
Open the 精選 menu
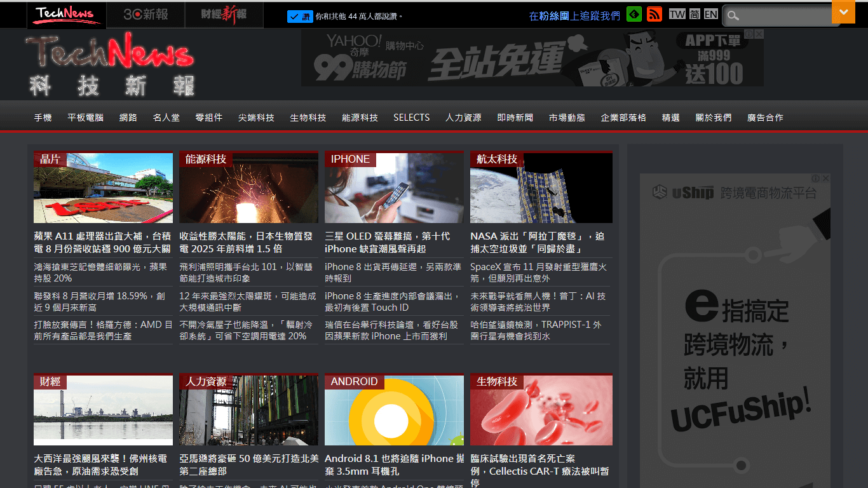pos(671,118)
